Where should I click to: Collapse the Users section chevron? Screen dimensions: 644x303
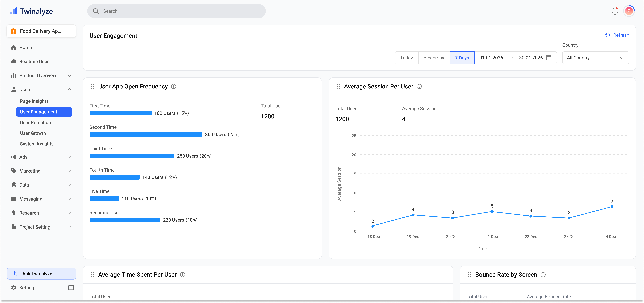[69, 89]
